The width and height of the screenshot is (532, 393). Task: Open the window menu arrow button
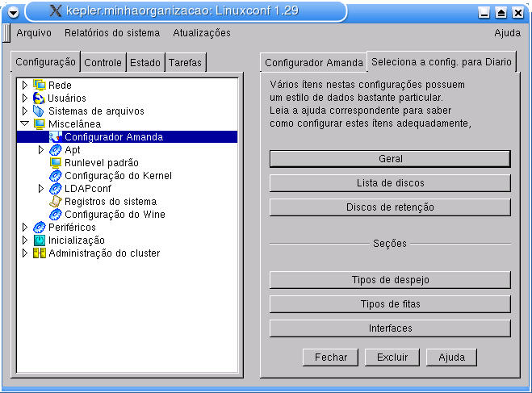14,13
